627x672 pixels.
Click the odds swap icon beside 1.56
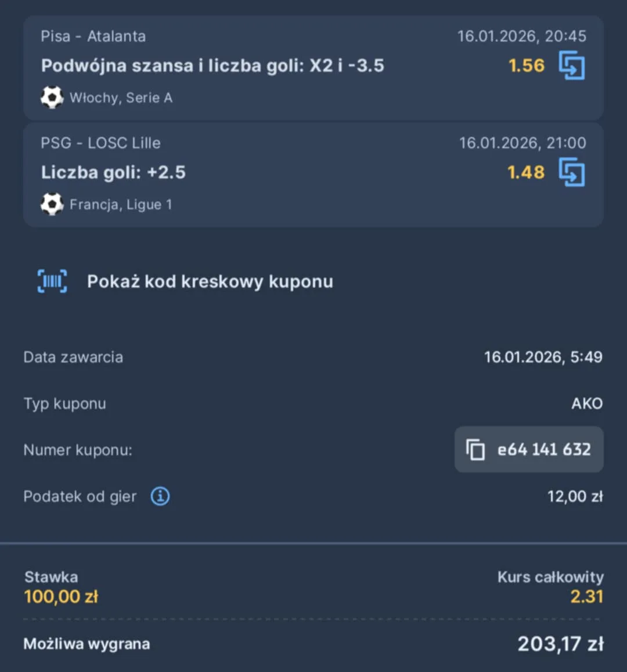point(572,66)
